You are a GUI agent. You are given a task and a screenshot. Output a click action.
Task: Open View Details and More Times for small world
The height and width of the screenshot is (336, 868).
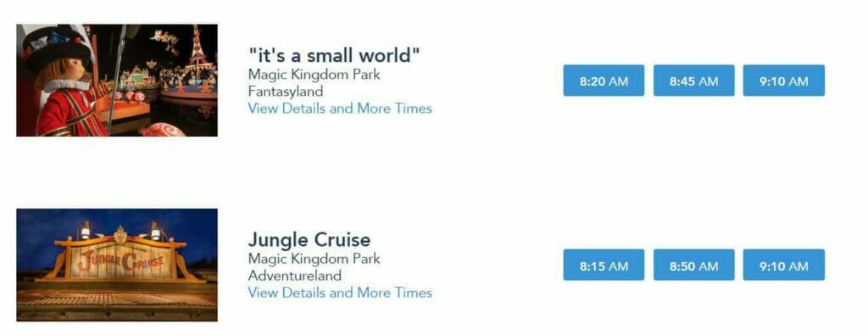coord(340,108)
